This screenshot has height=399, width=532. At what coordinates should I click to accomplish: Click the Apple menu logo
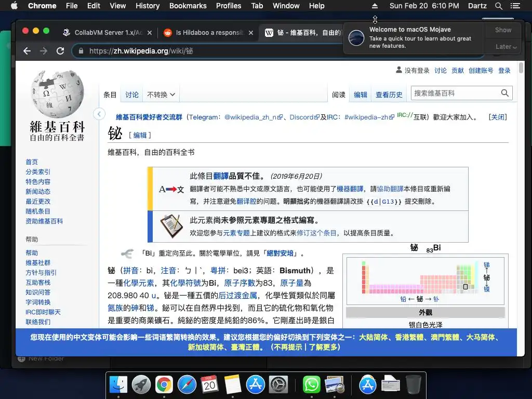point(14,6)
